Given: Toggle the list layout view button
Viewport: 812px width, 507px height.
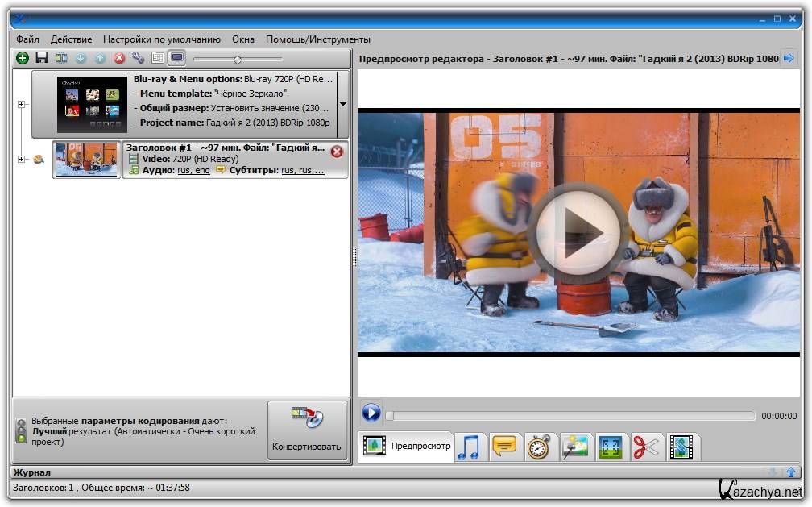Looking at the screenshot, I should 157,58.
